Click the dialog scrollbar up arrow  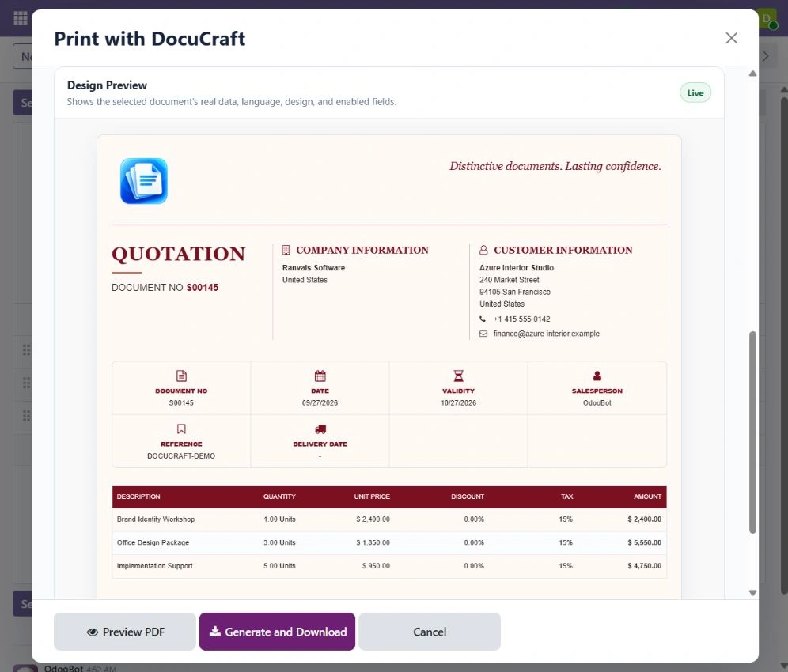click(x=753, y=74)
